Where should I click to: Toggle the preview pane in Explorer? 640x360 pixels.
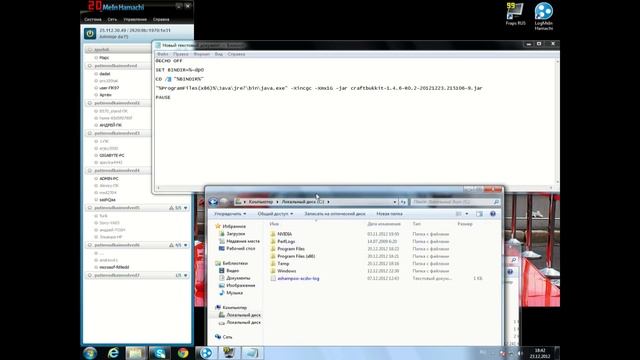coord(479,213)
